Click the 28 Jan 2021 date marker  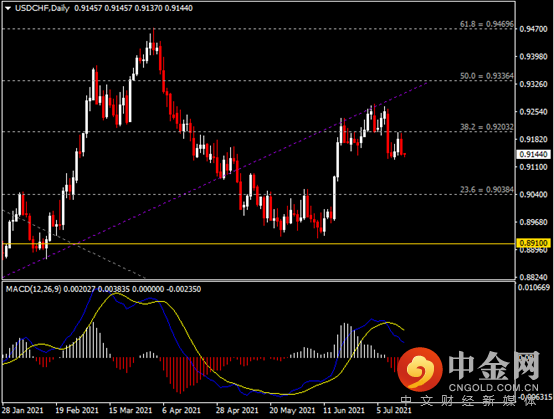tap(22, 411)
